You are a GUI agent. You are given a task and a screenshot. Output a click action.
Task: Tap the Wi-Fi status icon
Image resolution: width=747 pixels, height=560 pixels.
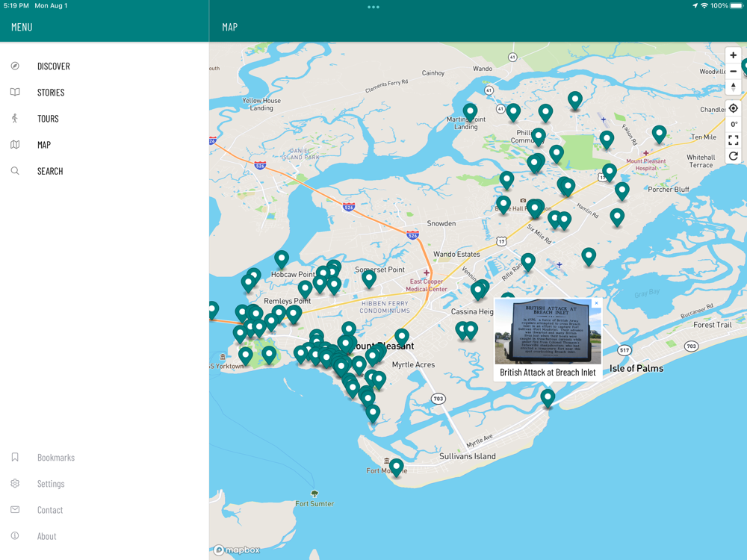point(704,6)
